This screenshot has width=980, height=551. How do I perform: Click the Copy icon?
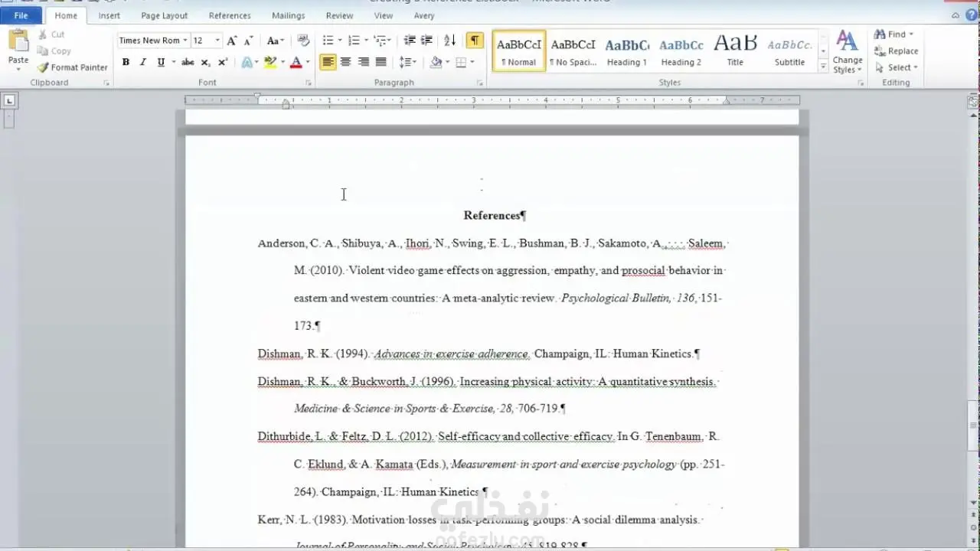pyautogui.click(x=42, y=51)
